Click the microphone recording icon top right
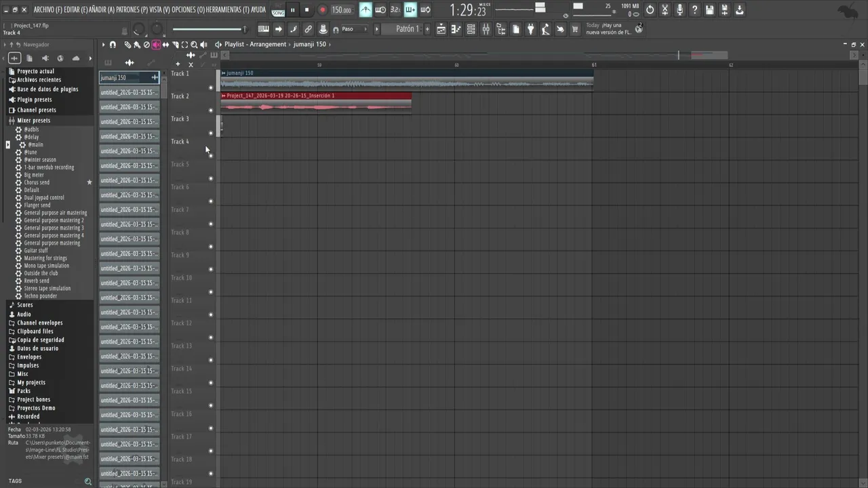868x488 pixels. (680, 10)
